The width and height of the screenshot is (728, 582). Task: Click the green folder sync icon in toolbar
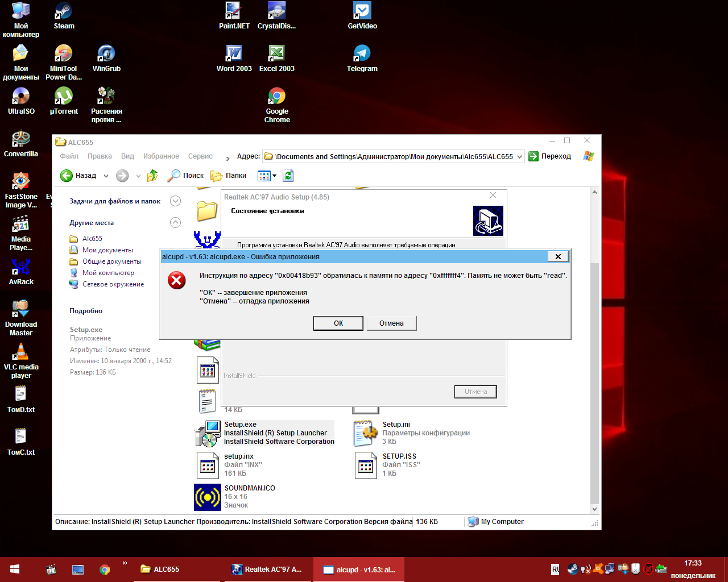click(288, 176)
